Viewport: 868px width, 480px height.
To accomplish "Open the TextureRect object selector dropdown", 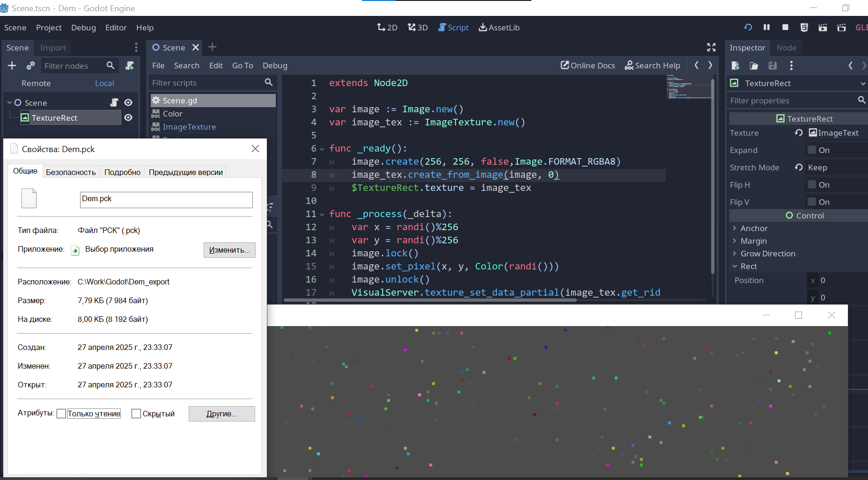I will click(798, 83).
